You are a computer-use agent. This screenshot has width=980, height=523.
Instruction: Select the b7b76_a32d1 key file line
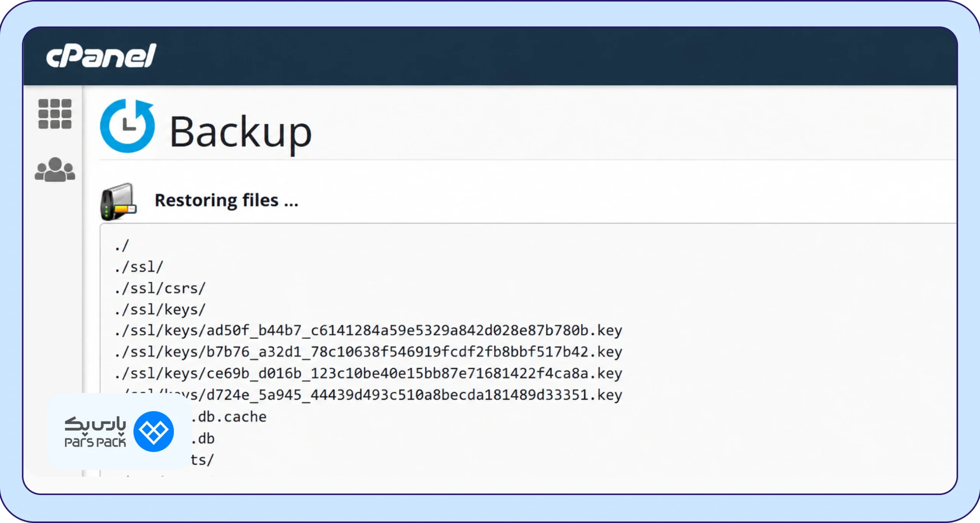click(x=368, y=352)
